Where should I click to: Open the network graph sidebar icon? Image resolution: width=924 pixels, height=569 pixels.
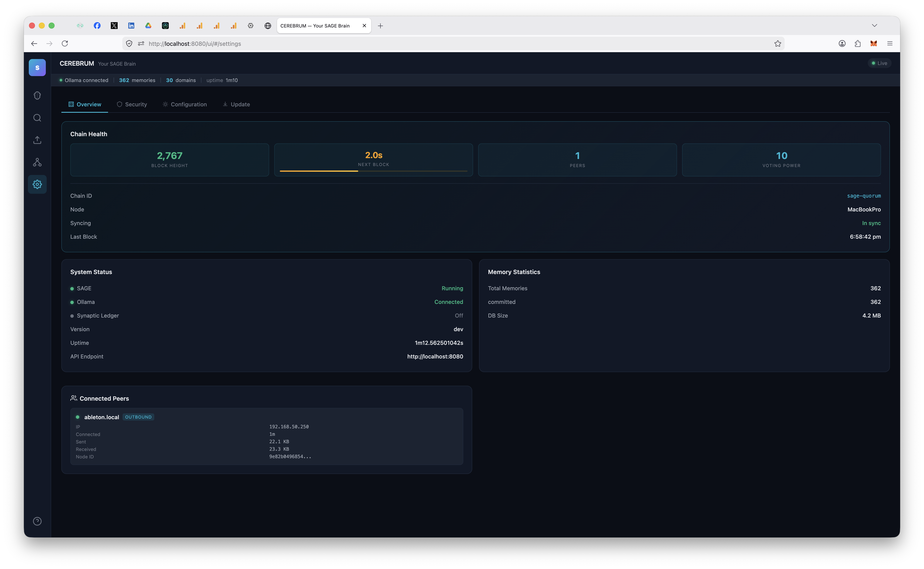click(37, 162)
